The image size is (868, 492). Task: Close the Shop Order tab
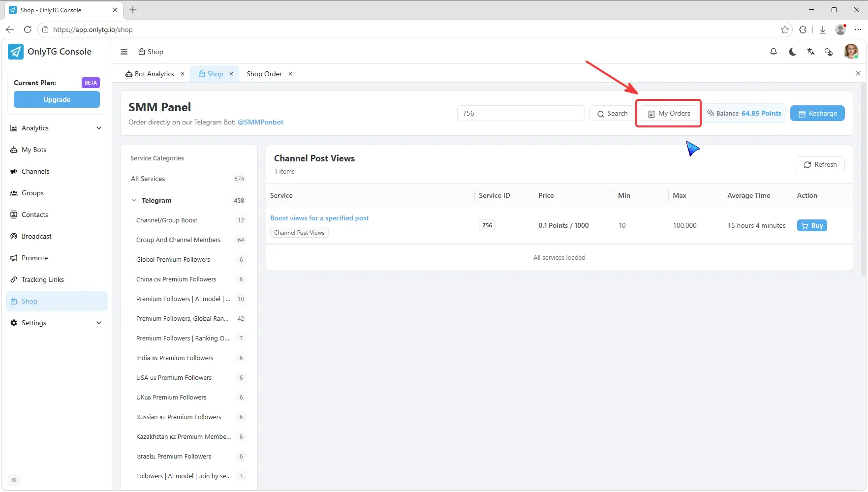(290, 74)
